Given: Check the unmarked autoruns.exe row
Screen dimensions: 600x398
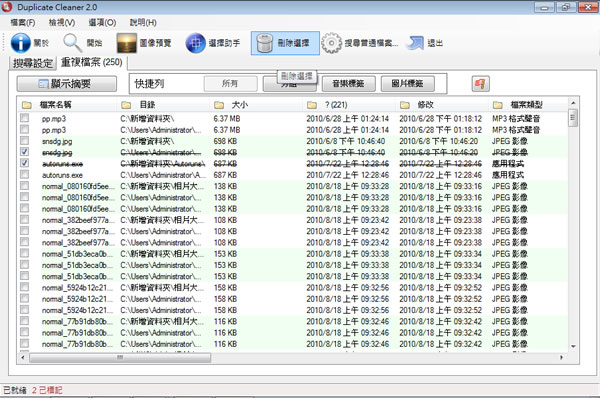Looking at the screenshot, I should pos(24,175).
